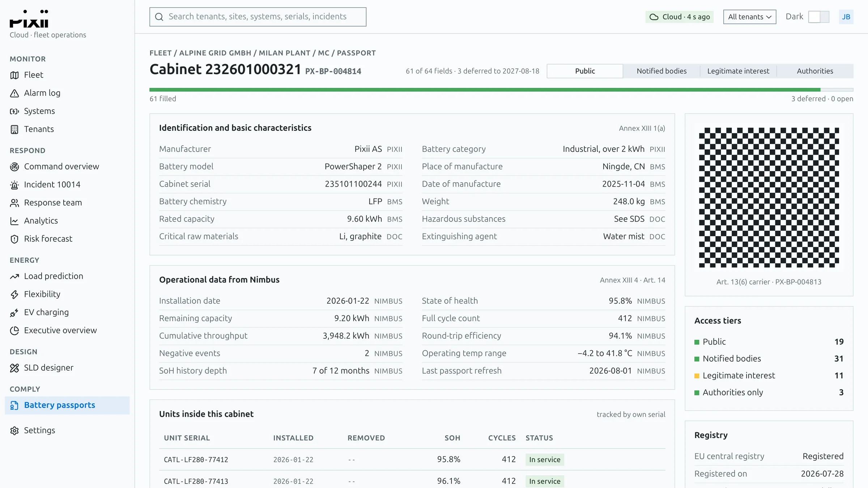The height and width of the screenshot is (488, 868).
Task: Select Flexibility lightning icon
Action: (x=14, y=294)
